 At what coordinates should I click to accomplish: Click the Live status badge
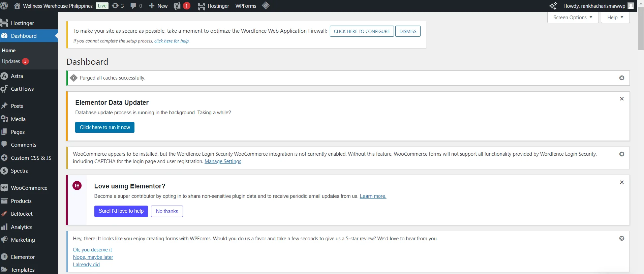[102, 6]
